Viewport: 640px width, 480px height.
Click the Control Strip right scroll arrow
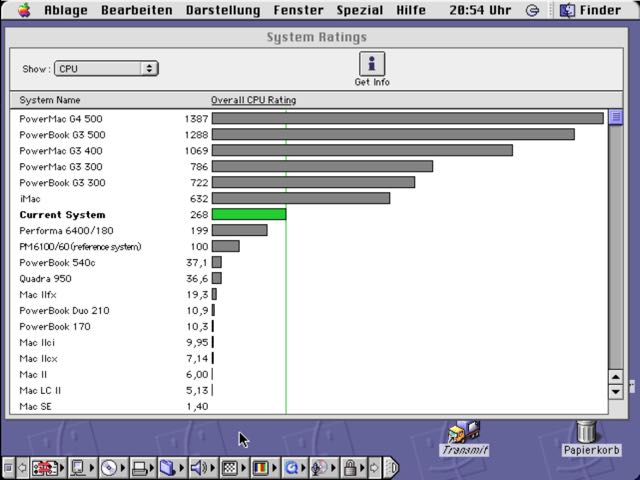[x=374, y=468]
